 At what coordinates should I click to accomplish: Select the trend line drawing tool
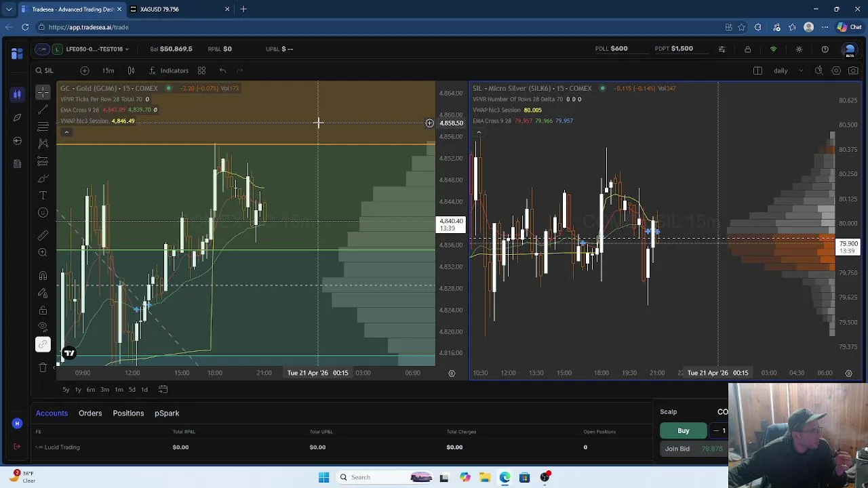pyautogui.click(x=43, y=109)
